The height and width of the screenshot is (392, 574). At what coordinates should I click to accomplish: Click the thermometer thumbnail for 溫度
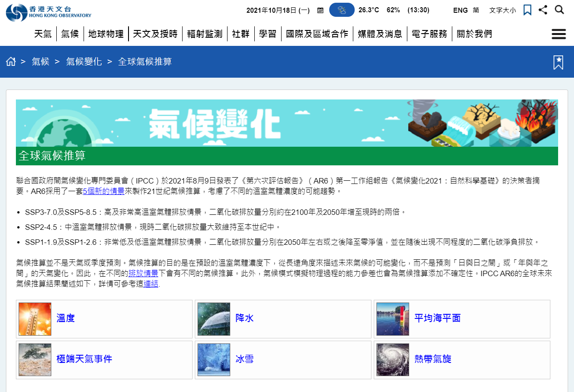(35, 319)
